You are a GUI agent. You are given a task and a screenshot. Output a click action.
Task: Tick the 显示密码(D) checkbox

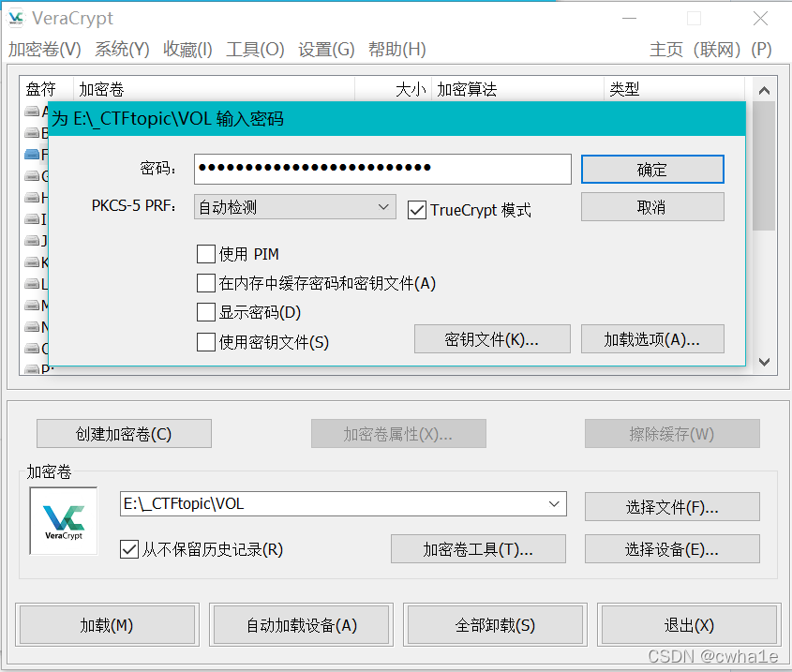click(x=205, y=312)
